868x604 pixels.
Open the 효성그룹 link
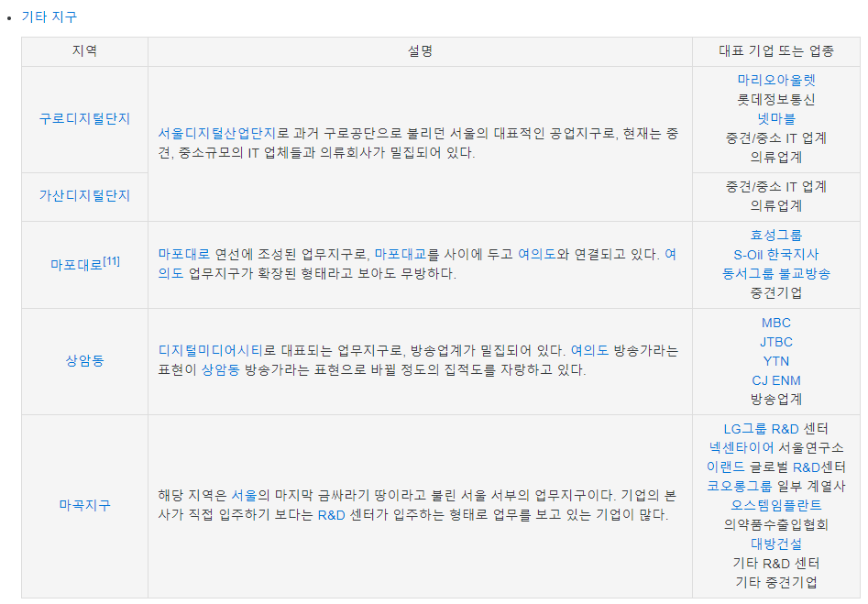(x=776, y=235)
